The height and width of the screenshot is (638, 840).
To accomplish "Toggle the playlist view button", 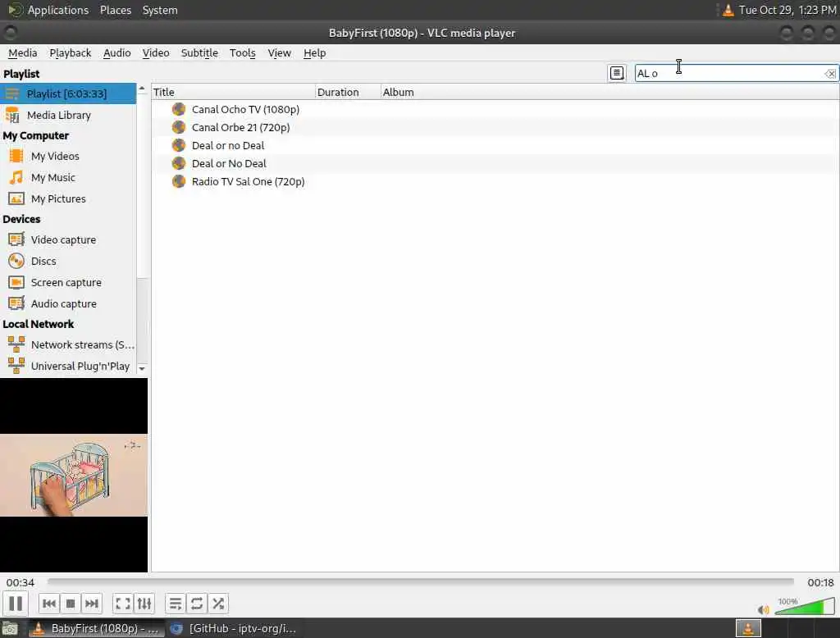I will point(176,604).
